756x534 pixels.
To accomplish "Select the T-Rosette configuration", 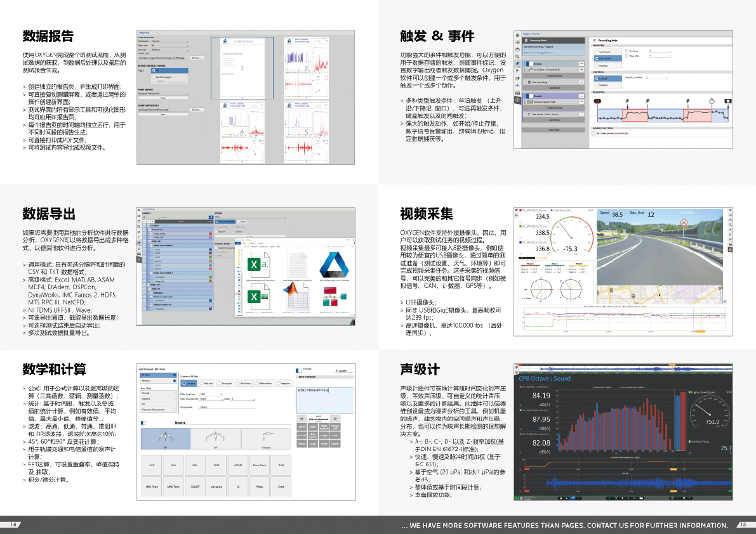I will click(x=266, y=439).
